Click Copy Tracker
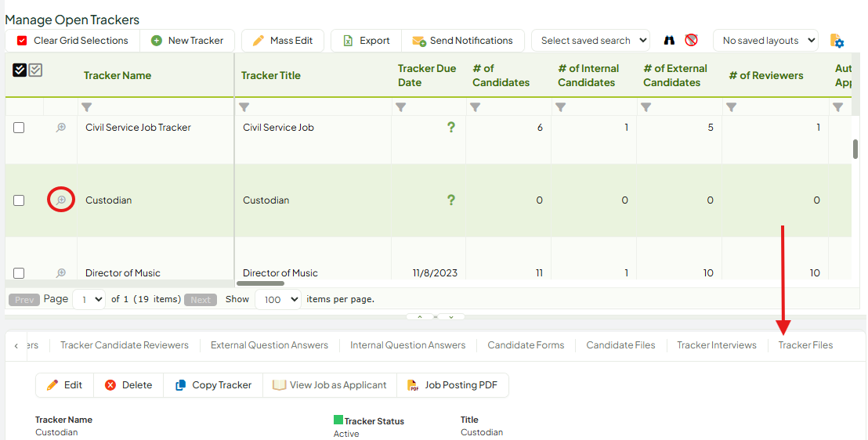This screenshot has width=868, height=440. tap(213, 385)
